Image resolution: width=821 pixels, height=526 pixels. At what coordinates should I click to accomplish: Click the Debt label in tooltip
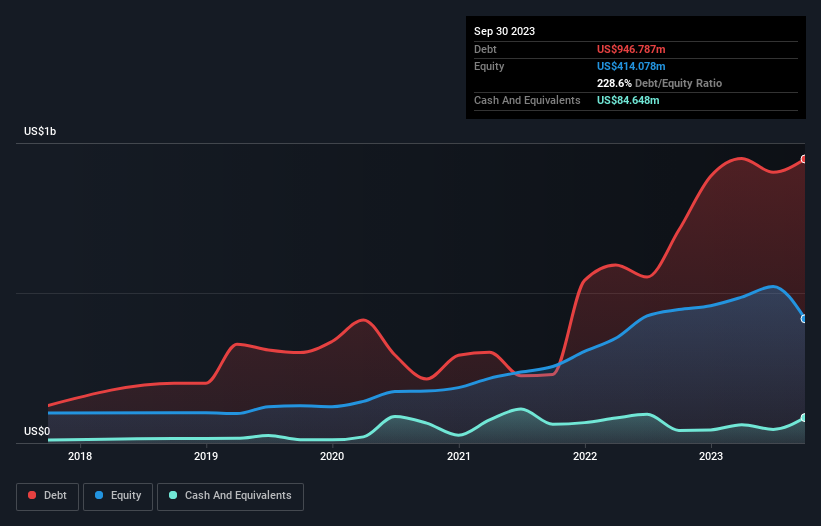pos(485,49)
